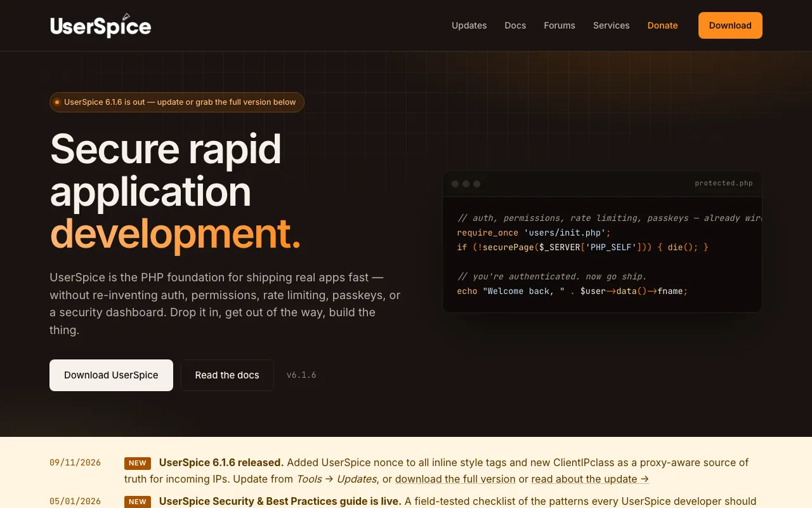Screen dimensions: 812x508
Task: Open the Updates nav item
Action: [x=469, y=25]
